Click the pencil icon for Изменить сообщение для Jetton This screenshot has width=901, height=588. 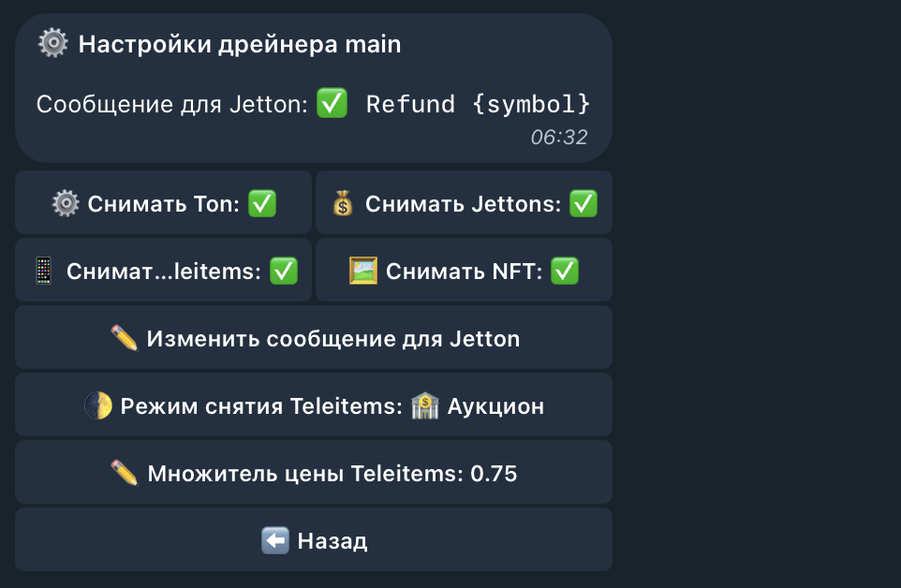pos(125,338)
